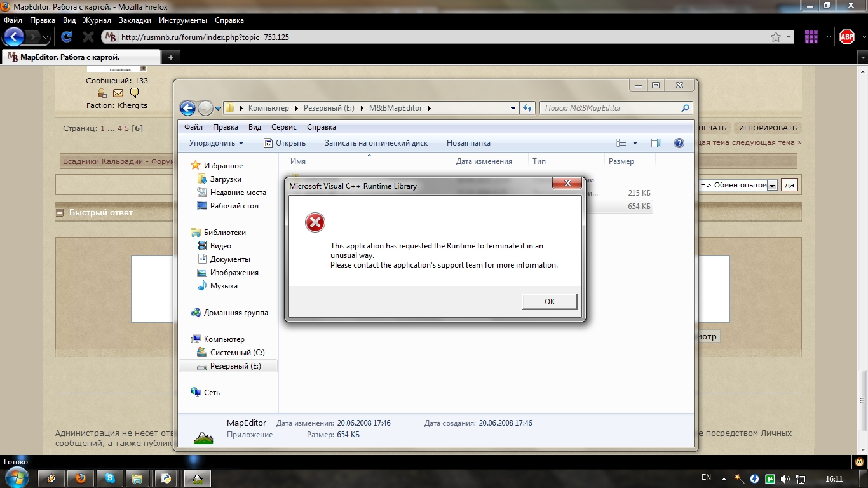This screenshot has width=868, height=488.
Task: Select Сеть in the navigation pane
Action: coord(212,393)
